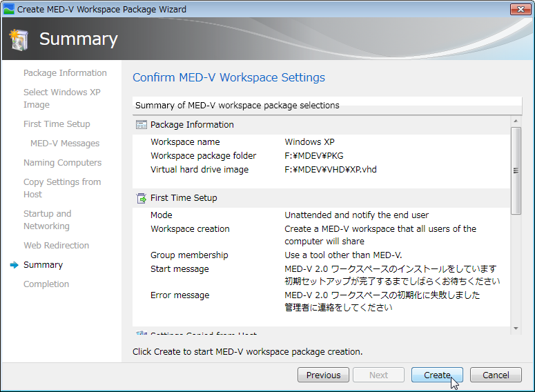Select the Workspace name row label
The image size is (535, 392).
point(185,142)
